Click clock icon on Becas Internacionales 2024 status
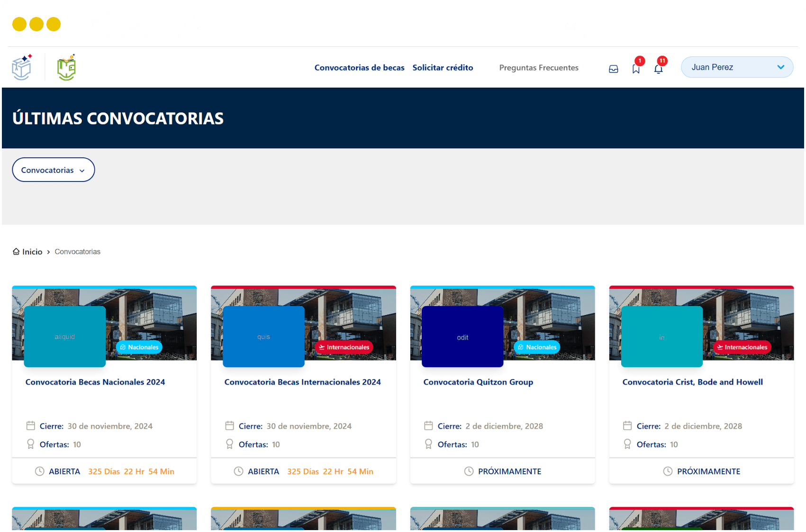Screen dimensions: 806x532 coord(239,471)
